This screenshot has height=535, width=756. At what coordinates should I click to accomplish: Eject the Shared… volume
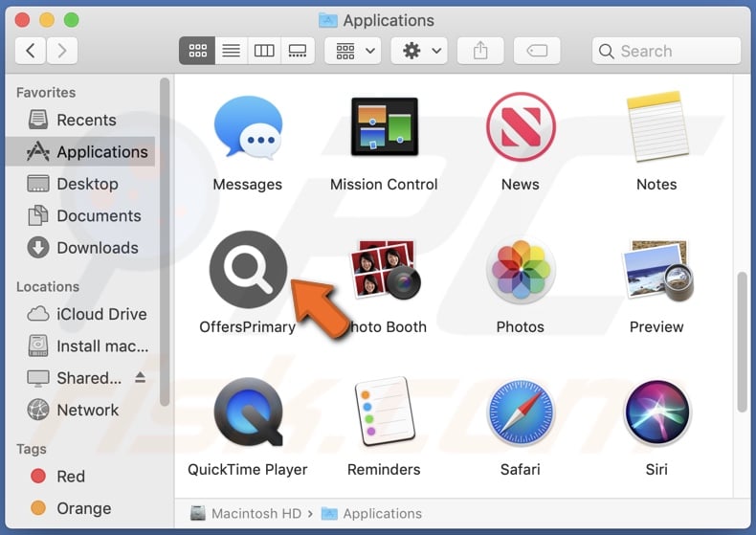tap(141, 377)
